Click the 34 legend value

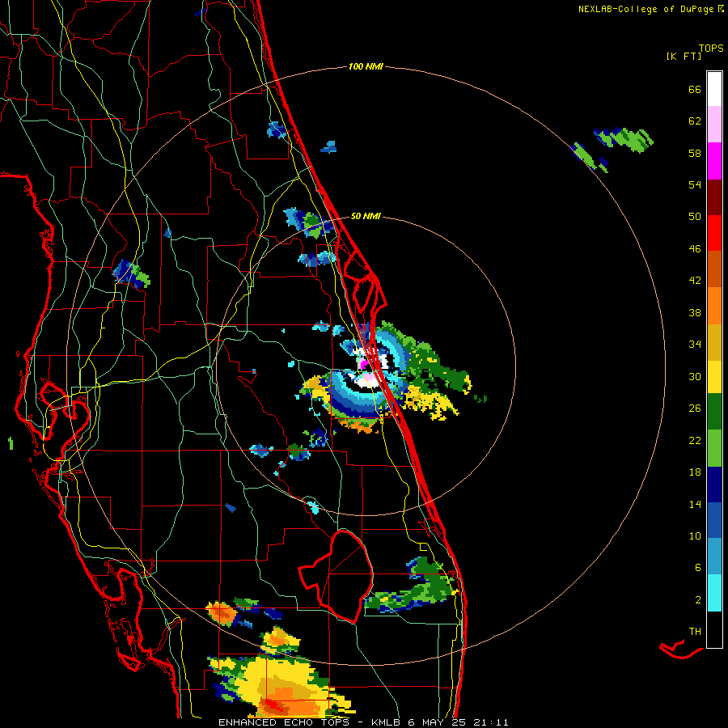(695, 344)
